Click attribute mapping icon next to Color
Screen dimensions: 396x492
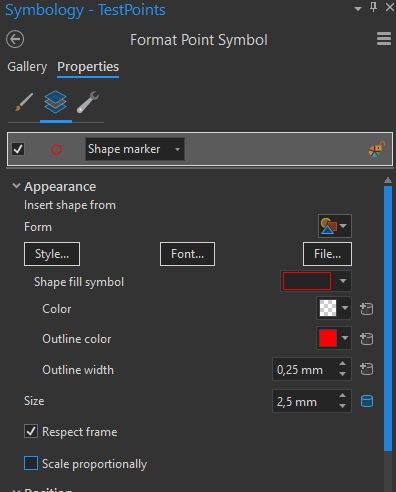pos(367,309)
